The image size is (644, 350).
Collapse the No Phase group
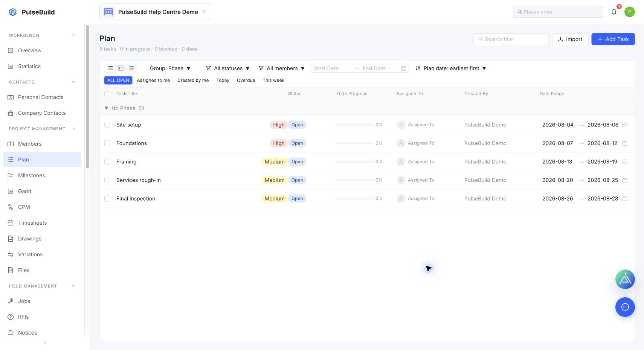coord(106,108)
